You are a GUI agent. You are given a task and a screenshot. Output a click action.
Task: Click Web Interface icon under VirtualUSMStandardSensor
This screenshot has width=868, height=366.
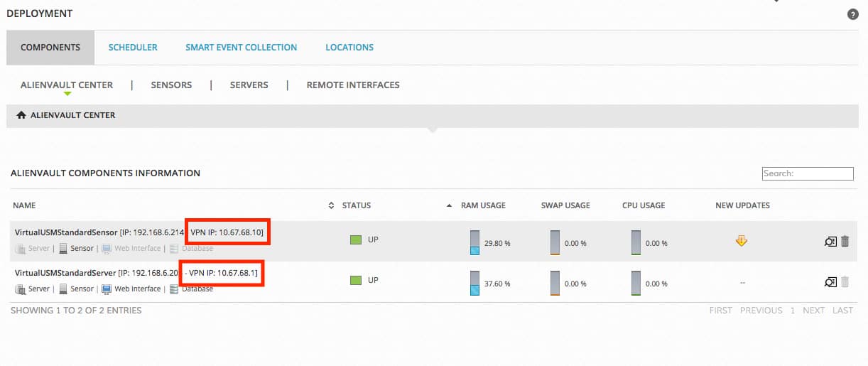click(107, 249)
